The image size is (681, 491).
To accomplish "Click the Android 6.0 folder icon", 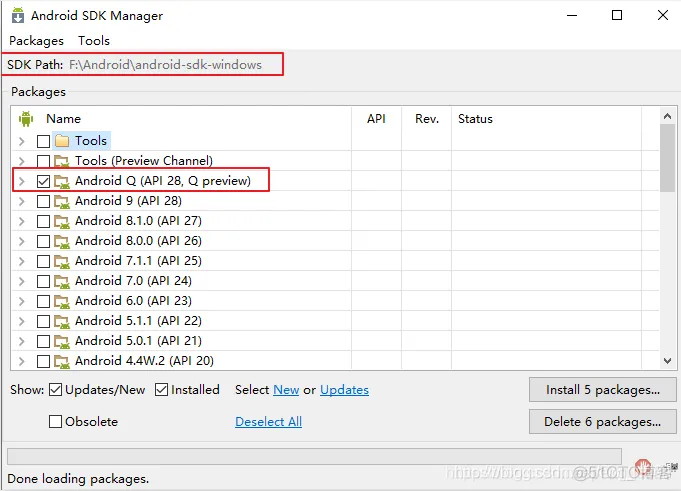I will pos(62,301).
